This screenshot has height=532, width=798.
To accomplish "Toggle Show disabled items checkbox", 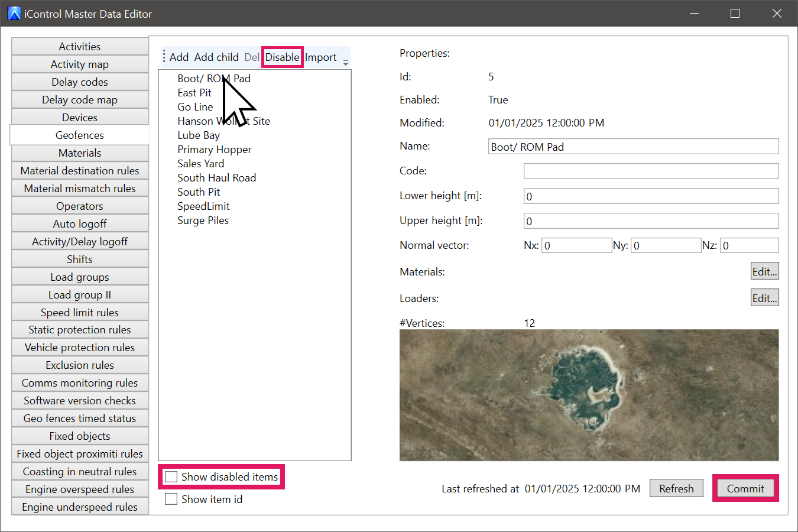I will 171,477.
